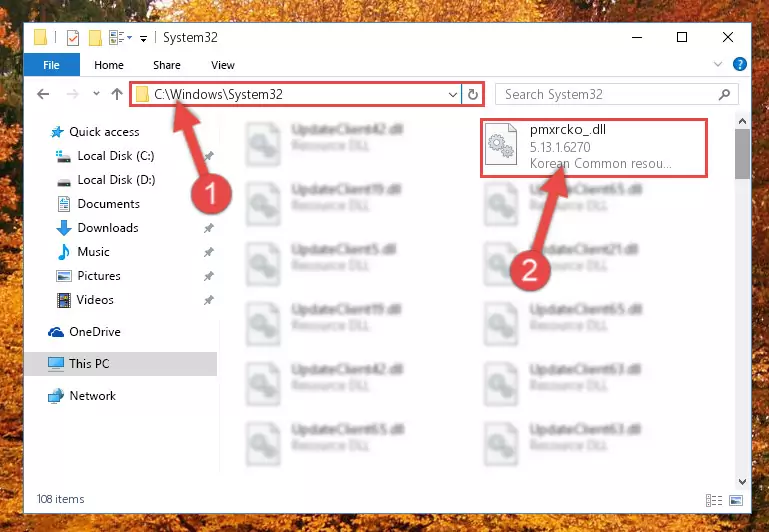Click the New folder icon in title bar
Viewport: 769px width, 532px height.
point(95,37)
